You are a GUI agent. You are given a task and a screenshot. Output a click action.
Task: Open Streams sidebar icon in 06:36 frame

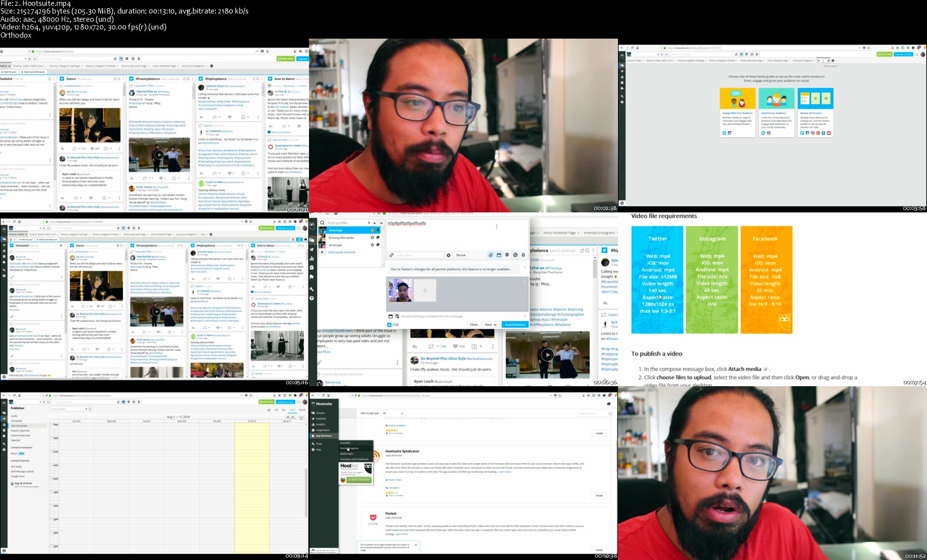(312, 240)
